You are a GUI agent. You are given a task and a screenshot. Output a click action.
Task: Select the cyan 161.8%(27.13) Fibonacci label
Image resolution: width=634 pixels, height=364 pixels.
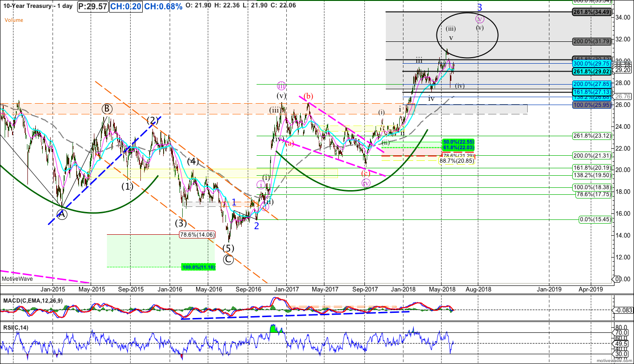(x=593, y=92)
